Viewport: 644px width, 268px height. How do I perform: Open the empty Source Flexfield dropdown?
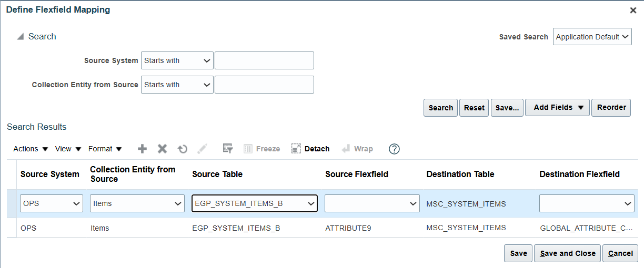372,203
